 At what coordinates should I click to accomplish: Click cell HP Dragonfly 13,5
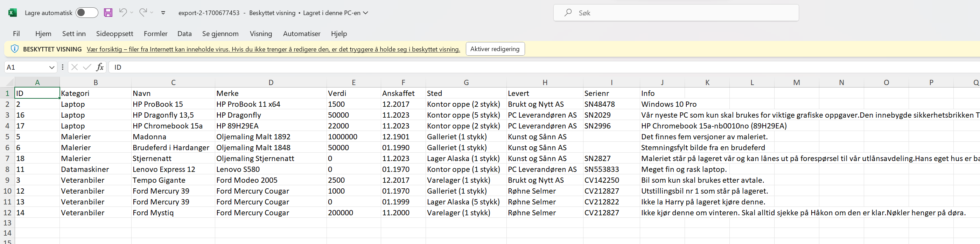(x=173, y=115)
